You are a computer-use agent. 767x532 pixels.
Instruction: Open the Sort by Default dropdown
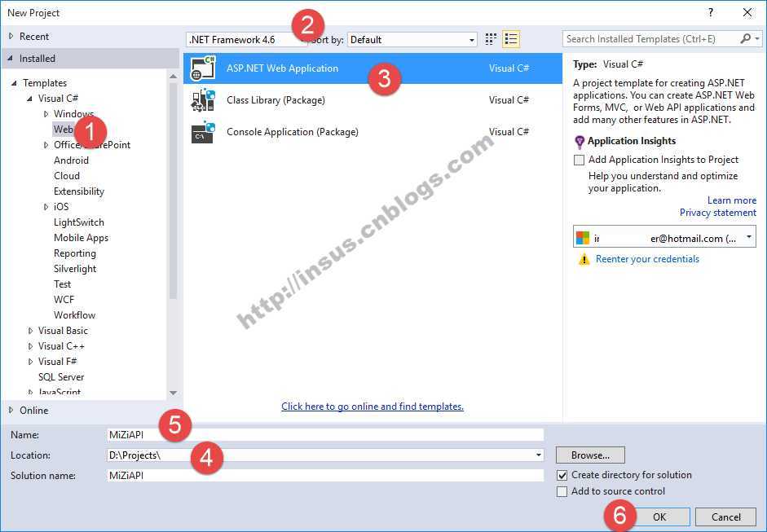point(412,40)
